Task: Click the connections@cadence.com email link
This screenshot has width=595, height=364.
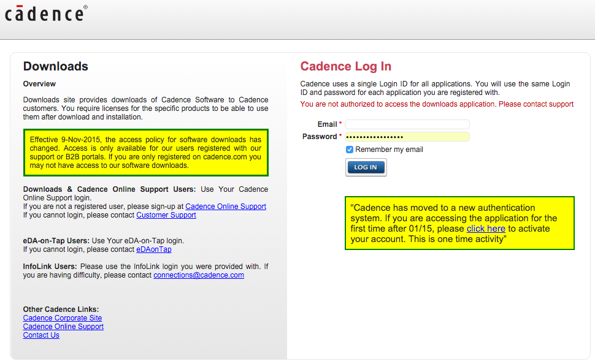Action: [x=199, y=275]
